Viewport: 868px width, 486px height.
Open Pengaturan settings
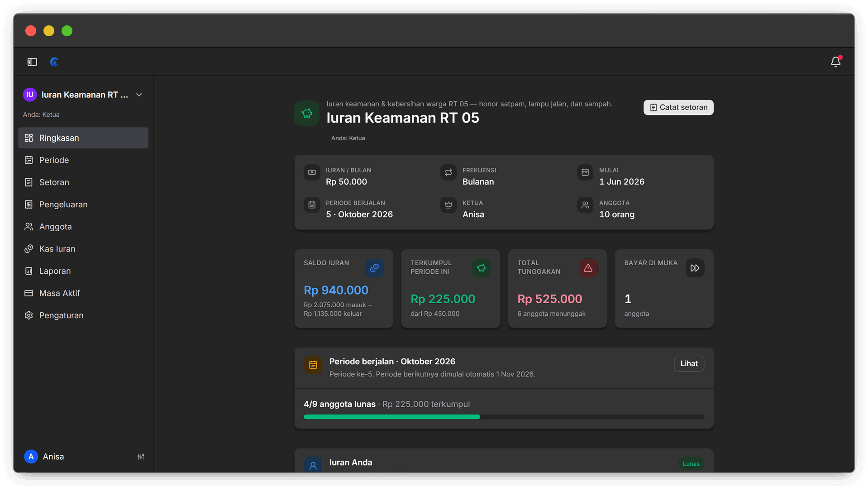[x=83, y=315]
